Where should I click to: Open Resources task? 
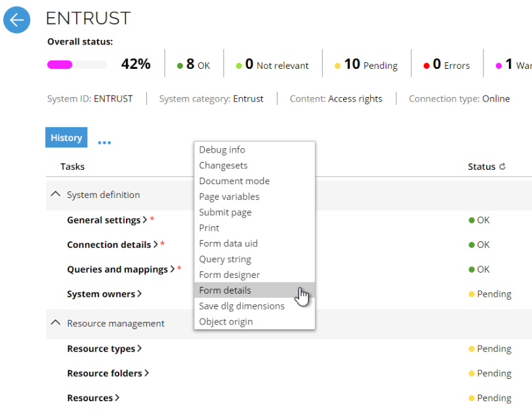tap(93, 398)
